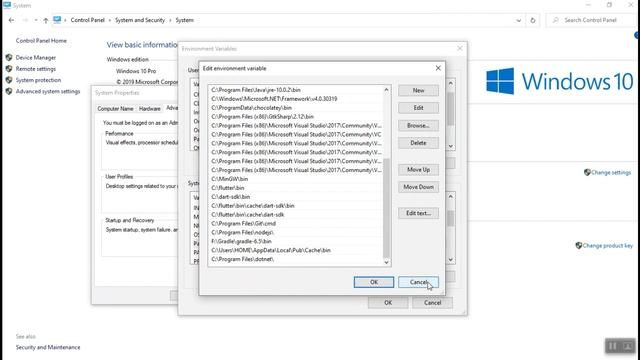
Task: Click user variables list scroll up arrow
Action: pyautogui.click(x=451, y=83)
